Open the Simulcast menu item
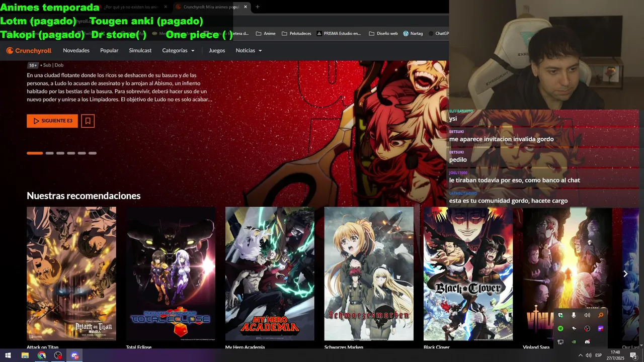The width and height of the screenshot is (644, 362). pos(140,50)
